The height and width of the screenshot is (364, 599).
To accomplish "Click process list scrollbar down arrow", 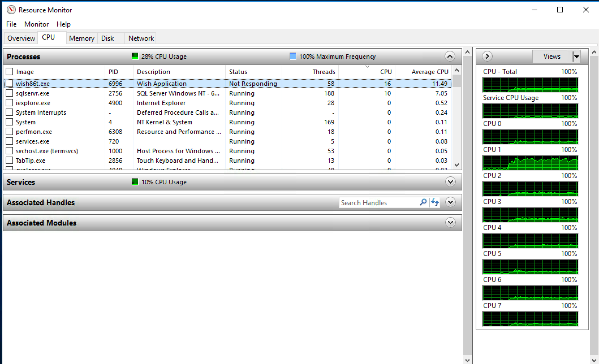I will (x=456, y=165).
